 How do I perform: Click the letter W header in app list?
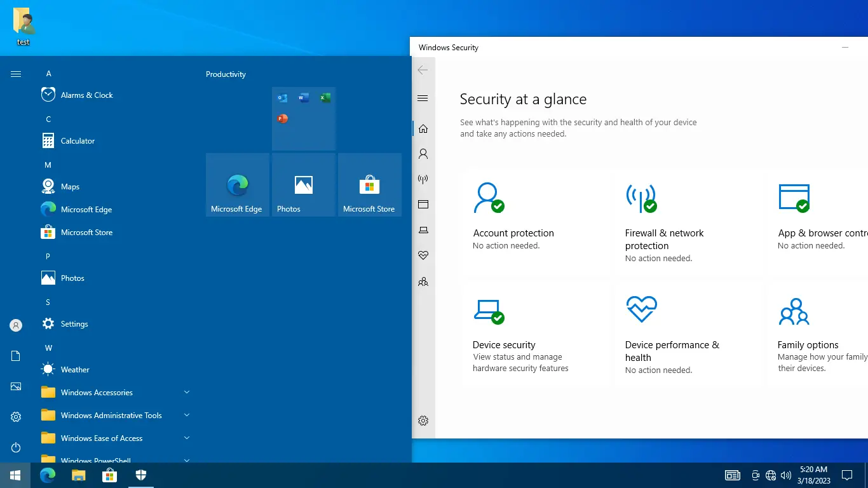(x=48, y=348)
